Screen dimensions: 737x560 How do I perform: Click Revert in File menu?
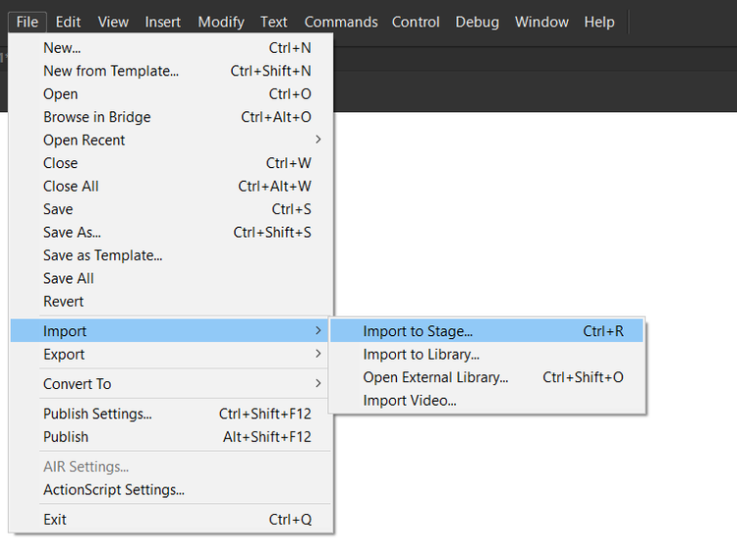pos(64,302)
